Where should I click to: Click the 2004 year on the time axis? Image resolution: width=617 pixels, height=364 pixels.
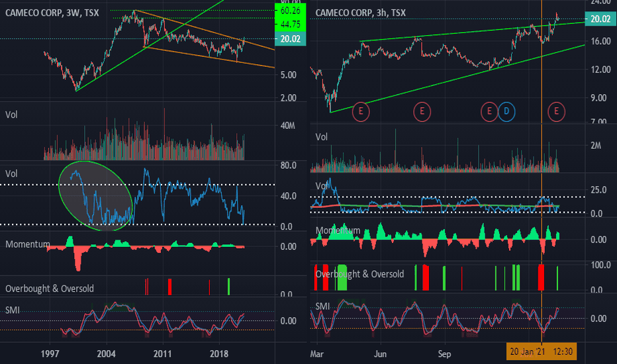106,354
